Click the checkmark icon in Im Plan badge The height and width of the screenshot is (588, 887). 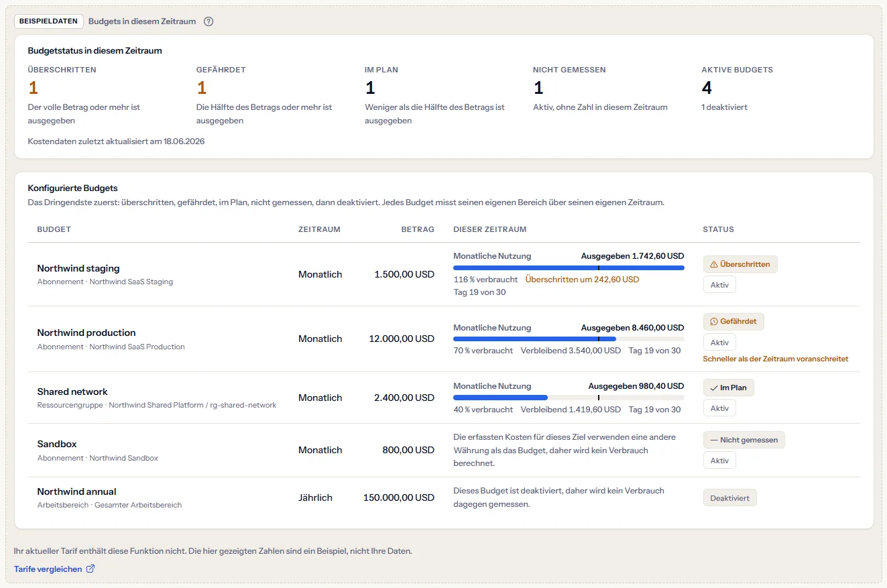[x=713, y=388]
